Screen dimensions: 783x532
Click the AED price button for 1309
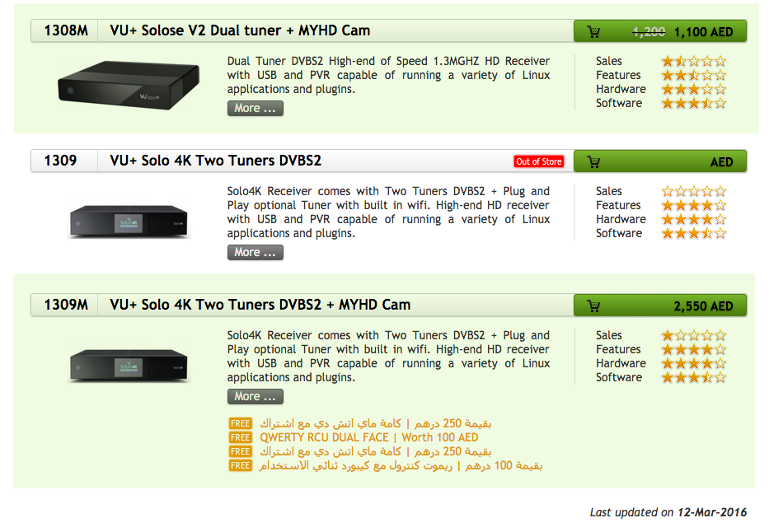pos(660,161)
